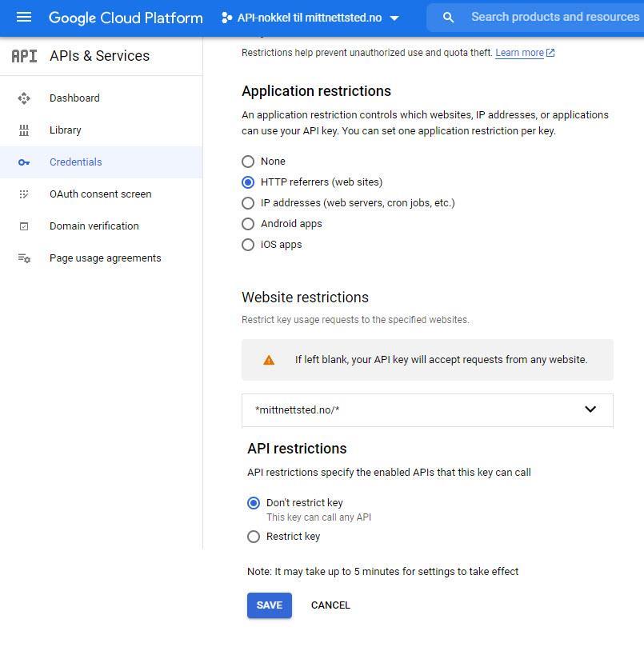Click the search magnifier icon
This screenshot has width=644, height=647.
click(448, 17)
